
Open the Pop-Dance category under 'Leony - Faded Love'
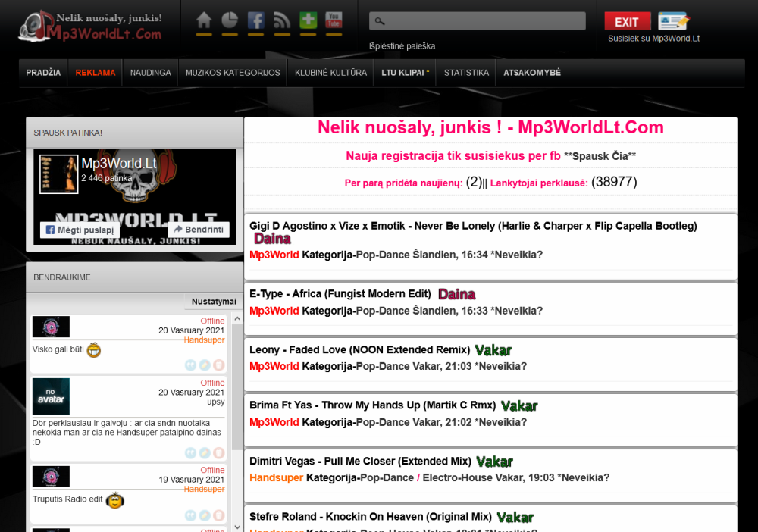tap(383, 366)
